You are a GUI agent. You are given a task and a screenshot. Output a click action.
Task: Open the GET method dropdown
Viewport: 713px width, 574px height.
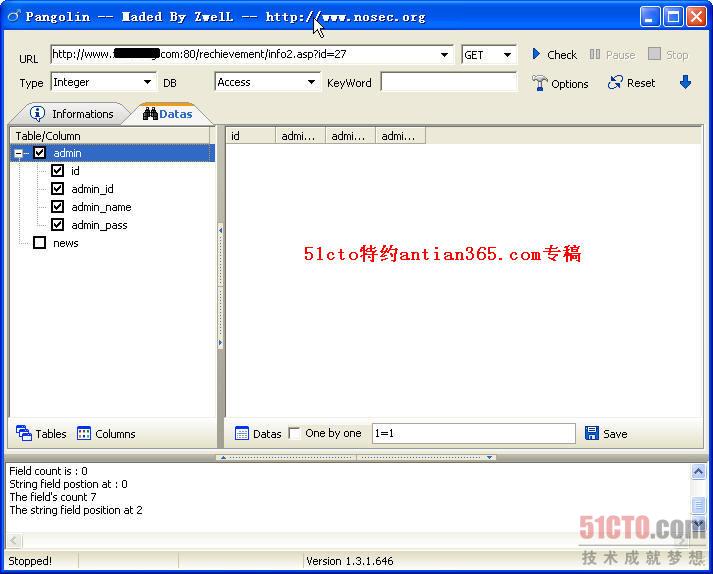coord(507,55)
